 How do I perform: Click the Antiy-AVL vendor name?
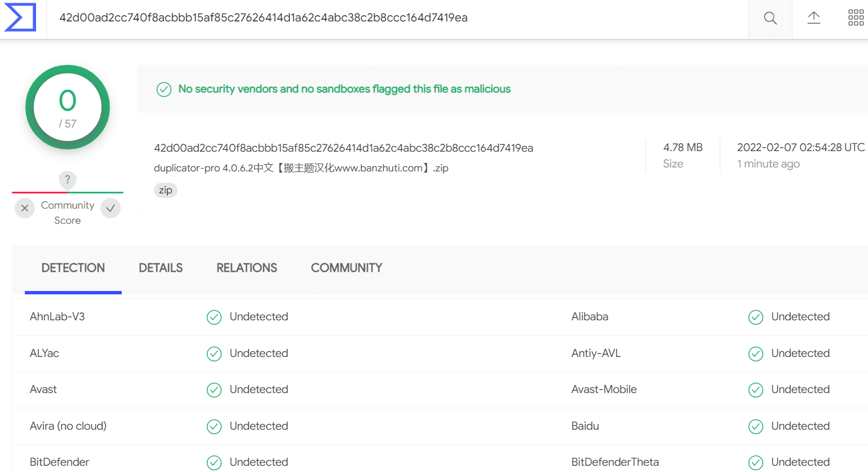pyautogui.click(x=596, y=354)
